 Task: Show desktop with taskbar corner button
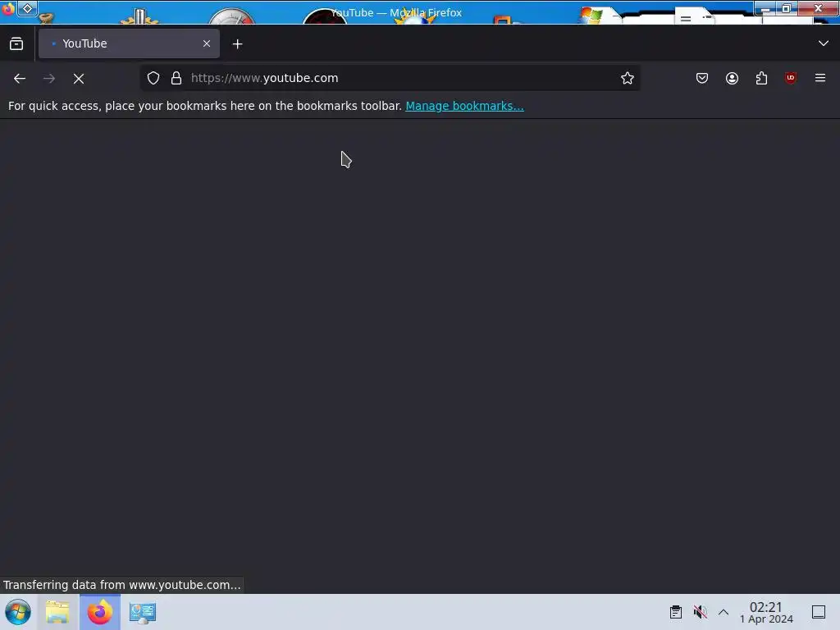[819, 612]
